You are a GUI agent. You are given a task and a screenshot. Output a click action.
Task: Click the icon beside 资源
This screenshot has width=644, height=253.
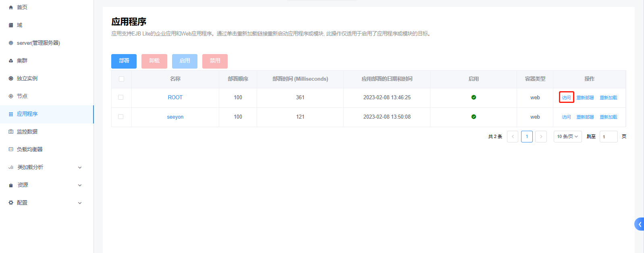[x=11, y=185]
